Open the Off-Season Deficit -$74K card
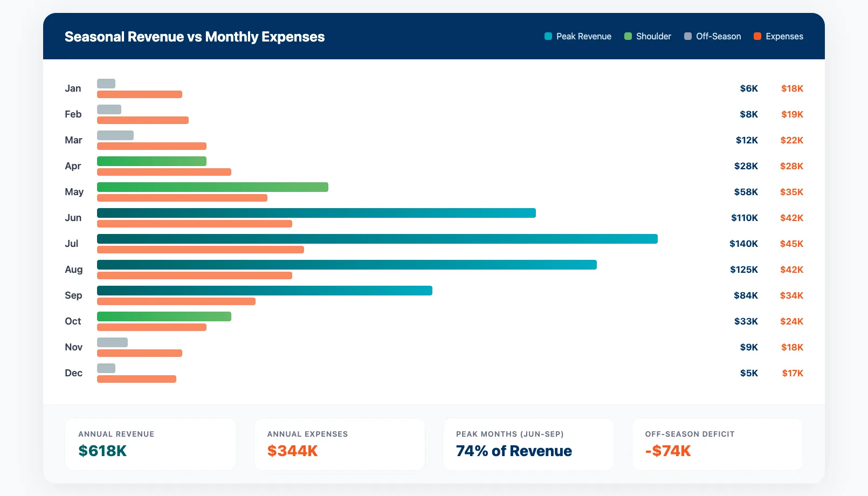The width and height of the screenshot is (868, 496). 718,444
